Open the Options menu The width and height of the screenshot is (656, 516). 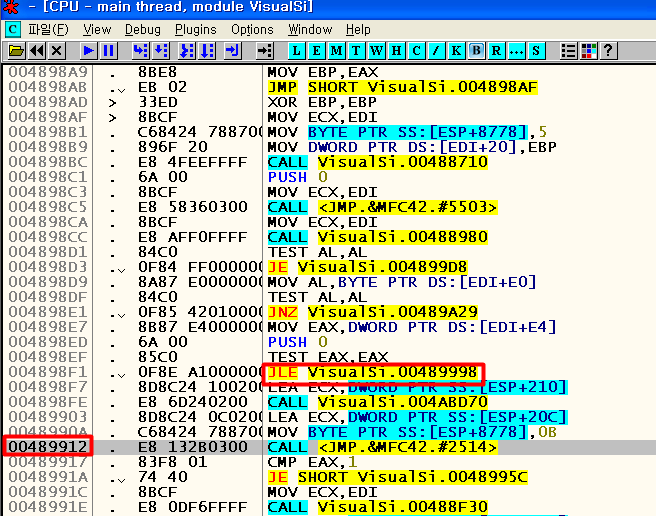tap(252, 30)
